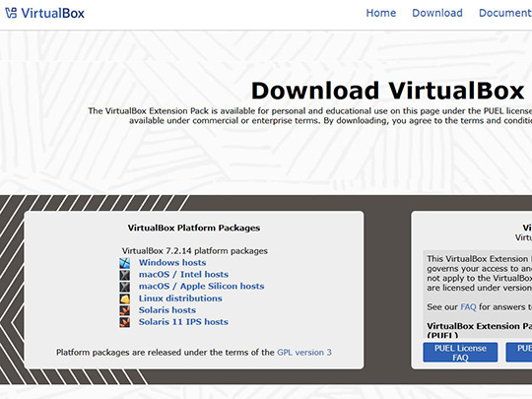Download the Solaris 11 IPS hosts package
The image size is (532, 399).
click(x=183, y=321)
